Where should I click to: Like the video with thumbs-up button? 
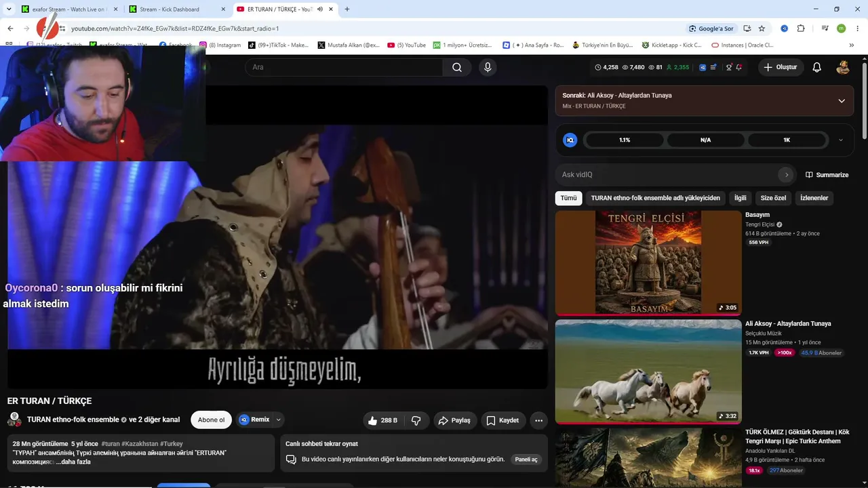tap(382, 420)
